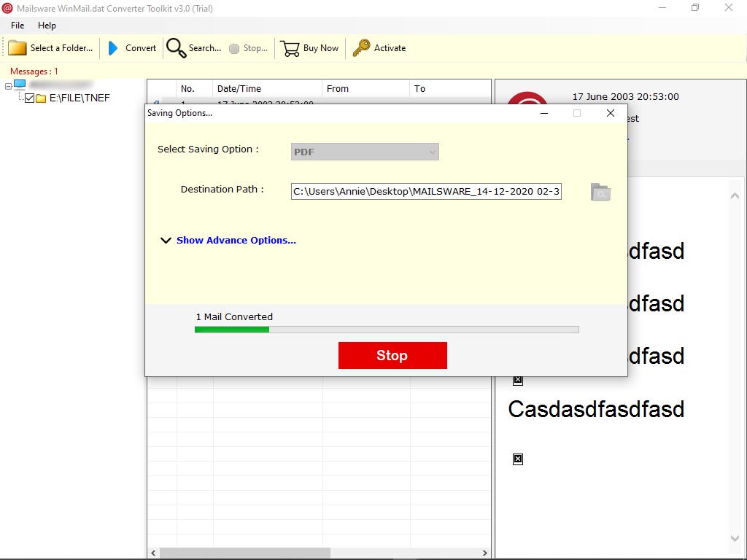
Task: Sort by the From column header
Action: 365,88
